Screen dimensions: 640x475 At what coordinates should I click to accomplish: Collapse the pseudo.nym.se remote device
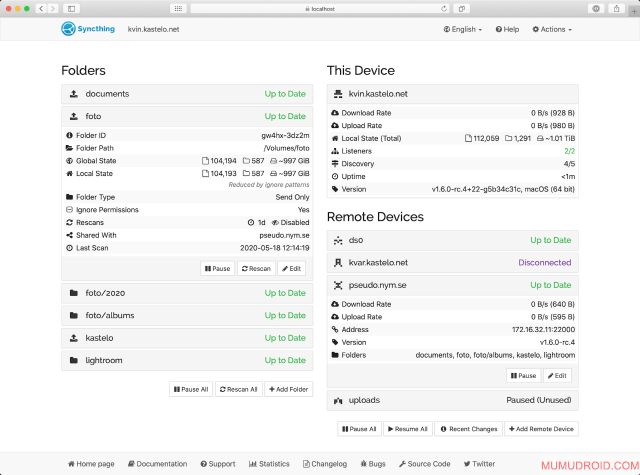tap(453, 285)
